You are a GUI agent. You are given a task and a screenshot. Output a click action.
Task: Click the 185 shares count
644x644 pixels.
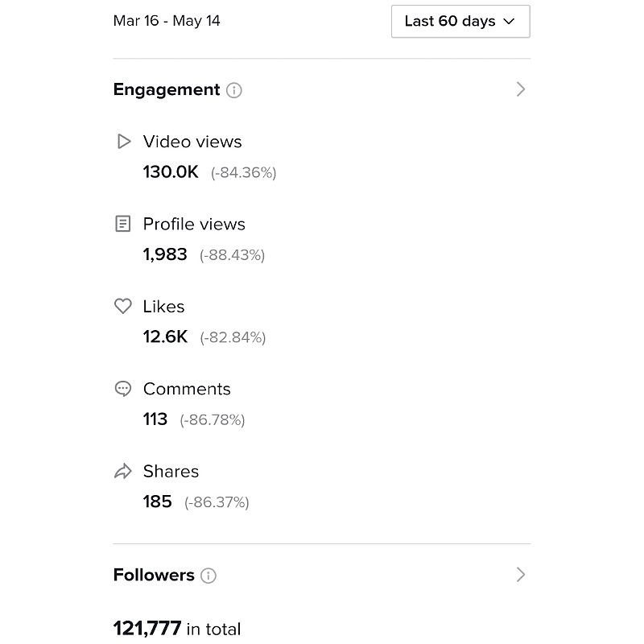[157, 502]
